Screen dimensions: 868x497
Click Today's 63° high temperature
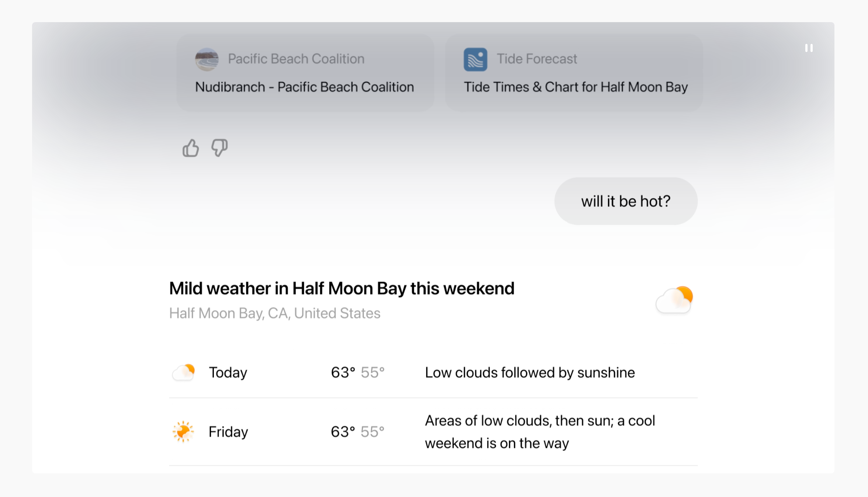pos(343,372)
